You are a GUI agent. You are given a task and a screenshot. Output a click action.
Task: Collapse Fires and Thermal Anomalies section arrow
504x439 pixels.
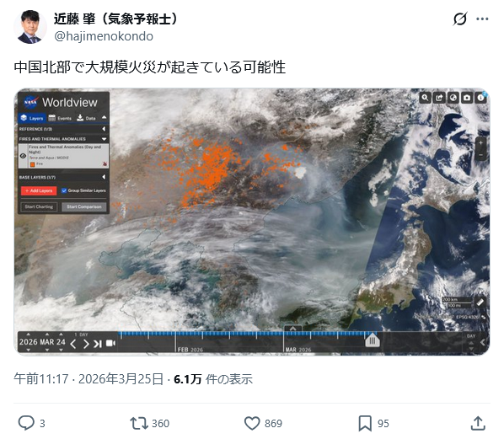(x=104, y=139)
